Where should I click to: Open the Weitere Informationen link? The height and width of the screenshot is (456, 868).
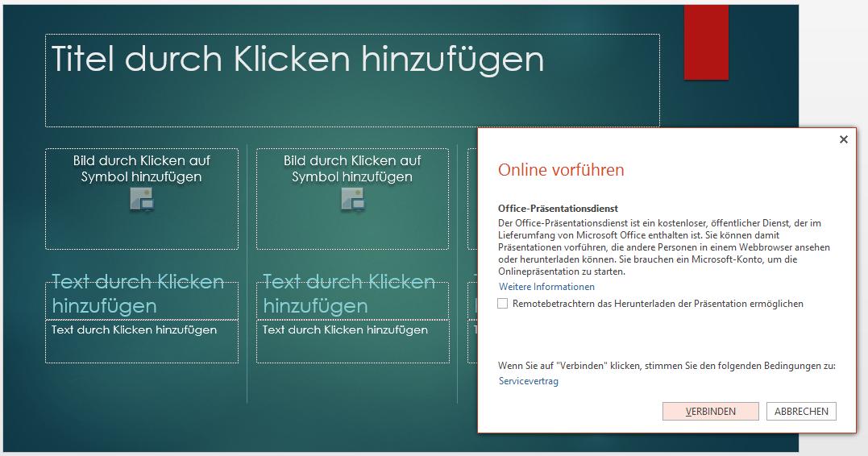pyautogui.click(x=546, y=287)
